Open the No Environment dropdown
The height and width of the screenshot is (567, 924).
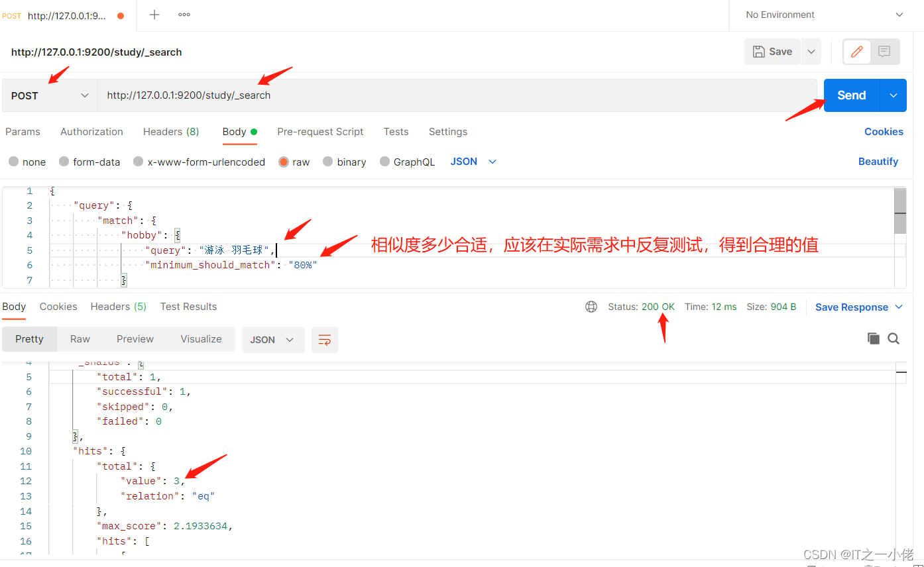click(x=825, y=15)
